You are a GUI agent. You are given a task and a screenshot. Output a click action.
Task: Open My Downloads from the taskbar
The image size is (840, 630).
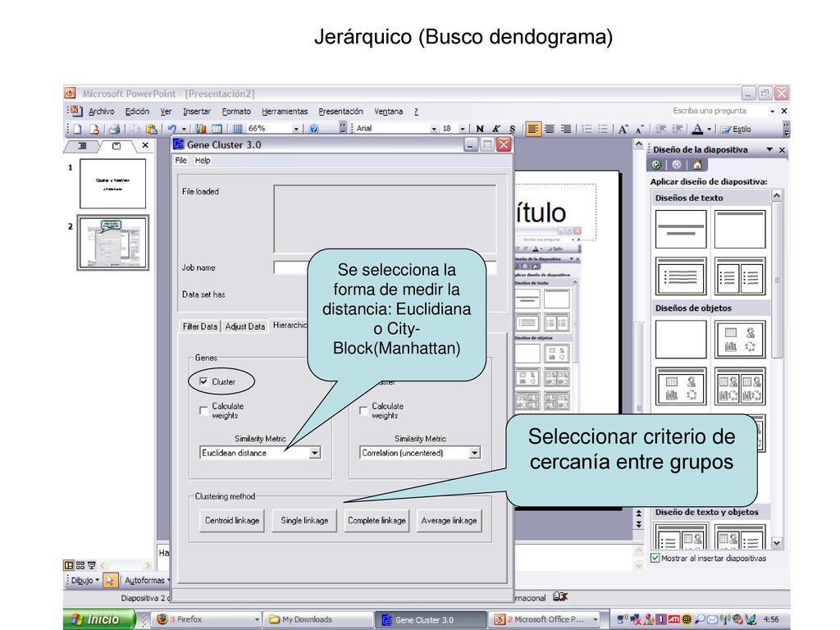318,620
